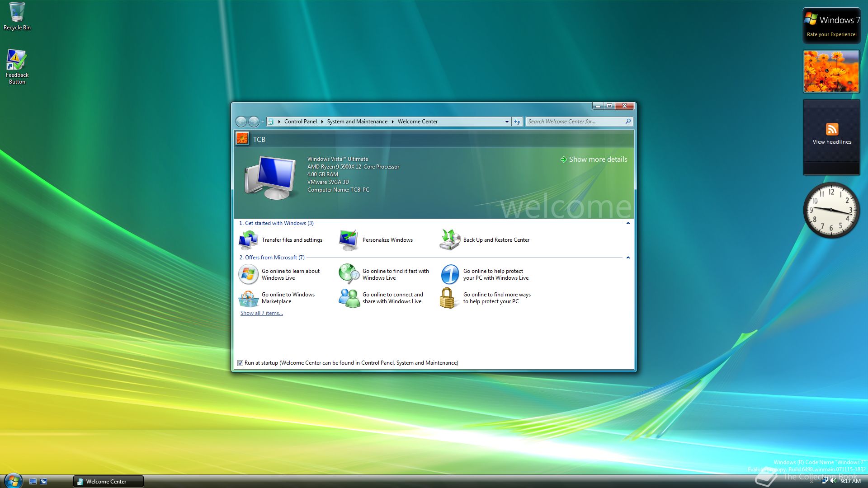
Task: Click the refresh button beside address bar
Action: point(517,122)
